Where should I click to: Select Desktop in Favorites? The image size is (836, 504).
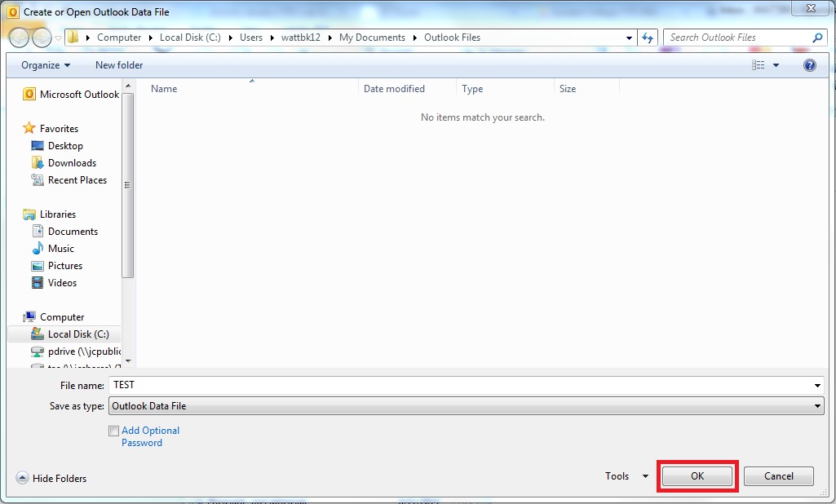click(x=65, y=146)
